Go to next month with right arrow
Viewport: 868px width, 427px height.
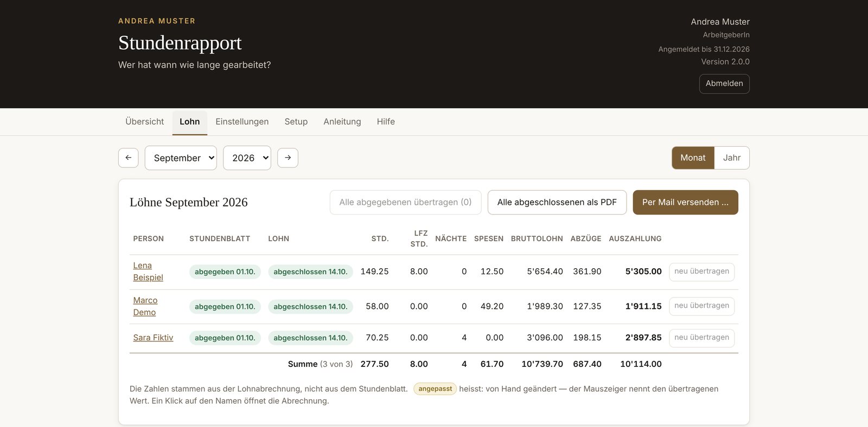288,158
